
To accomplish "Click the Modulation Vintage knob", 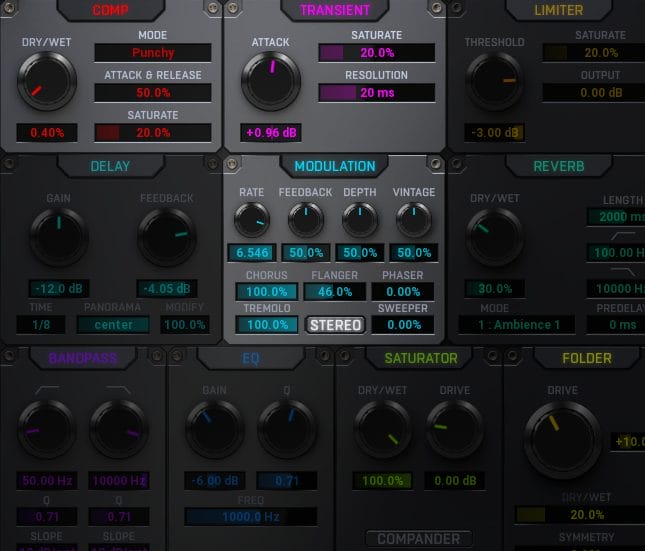I will click(414, 220).
